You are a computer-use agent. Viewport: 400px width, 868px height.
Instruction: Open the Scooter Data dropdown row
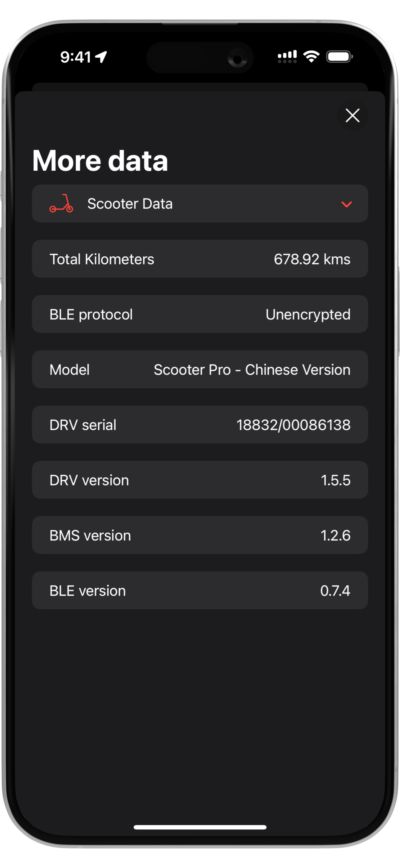pyautogui.click(x=200, y=204)
